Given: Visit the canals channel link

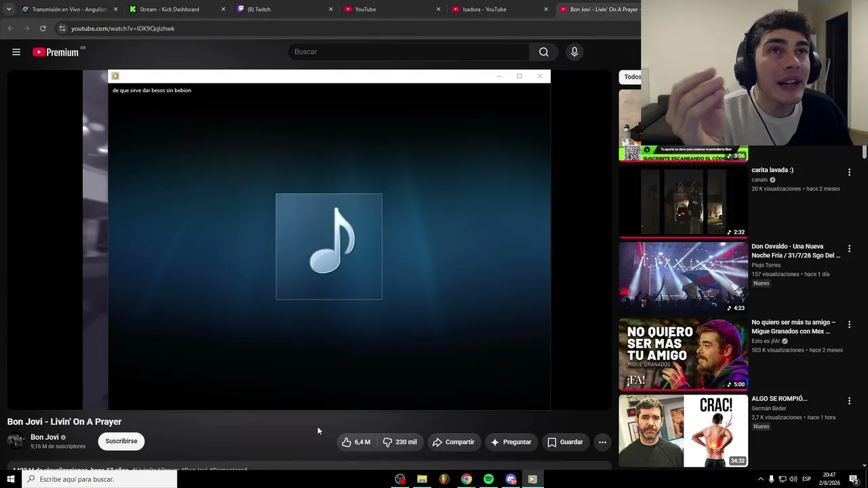Looking at the screenshot, I should [759, 180].
